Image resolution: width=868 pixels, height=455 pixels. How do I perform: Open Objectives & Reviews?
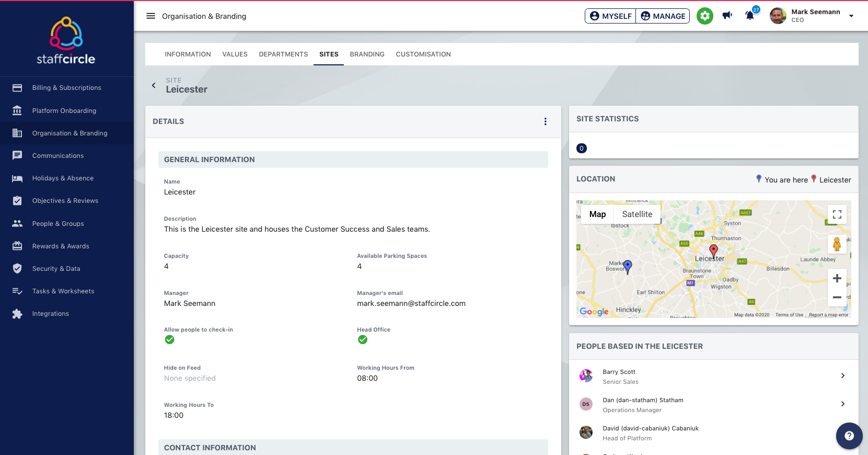[67, 200]
